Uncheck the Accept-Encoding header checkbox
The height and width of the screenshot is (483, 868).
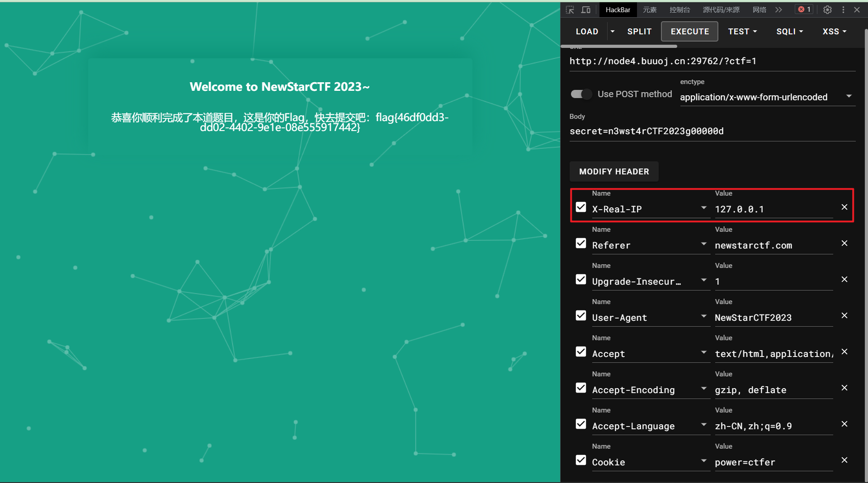[580, 388]
